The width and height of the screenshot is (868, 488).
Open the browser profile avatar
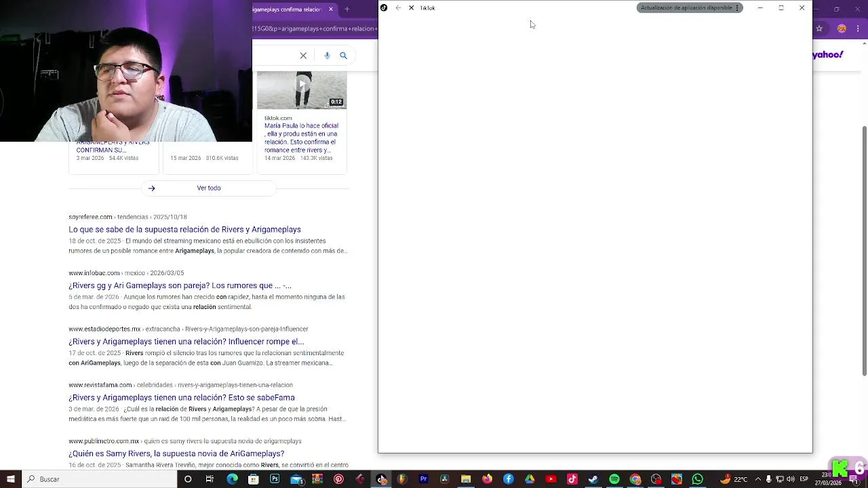click(x=842, y=28)
